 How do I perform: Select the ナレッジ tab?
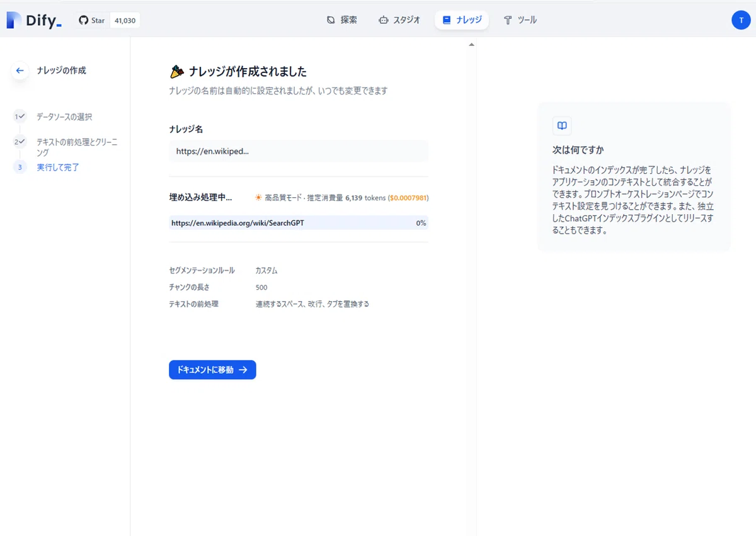click(x=462, y=20)
